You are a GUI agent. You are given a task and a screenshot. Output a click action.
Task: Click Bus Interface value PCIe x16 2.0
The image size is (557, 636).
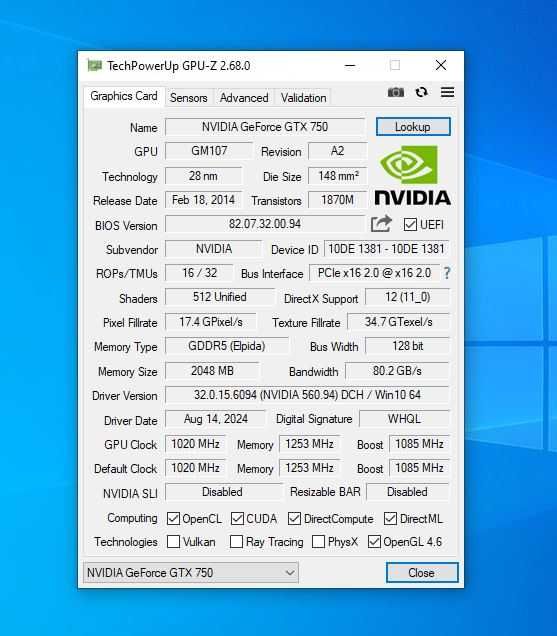point(374,273)
